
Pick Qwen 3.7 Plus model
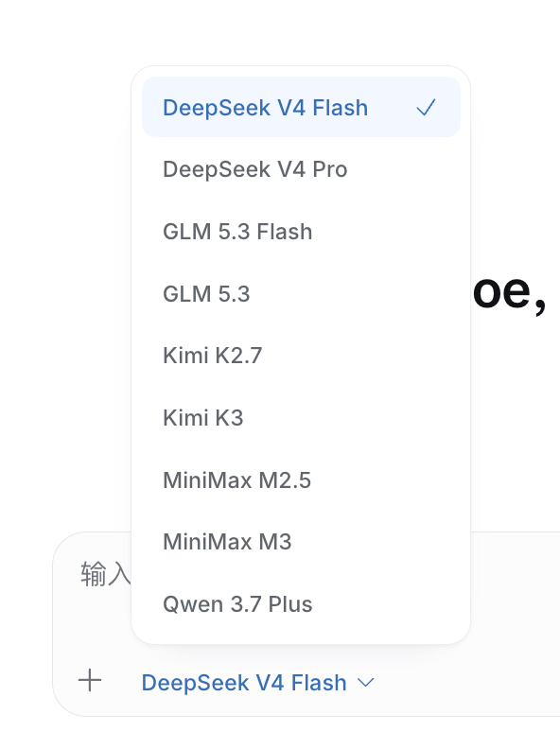[301, 604]
